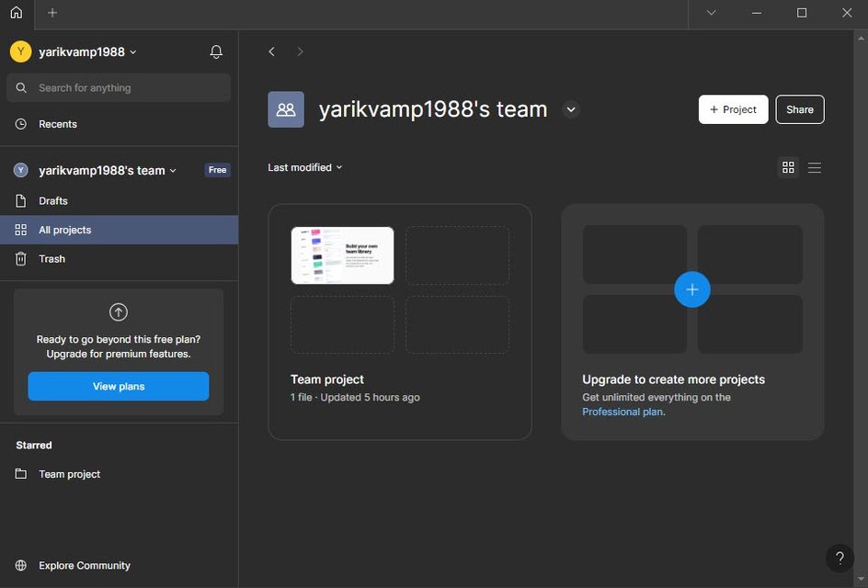Click "1 file · Updated 5 hours ago" text
Screen dimensions: 868x588
tap(355, 397)
